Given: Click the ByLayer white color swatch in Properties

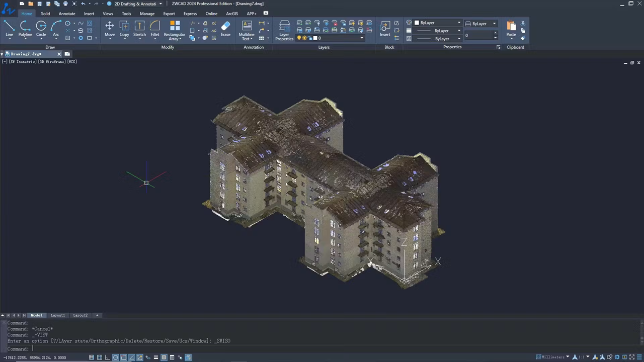Looking at the screenshot, I should [x=417, y=23].
